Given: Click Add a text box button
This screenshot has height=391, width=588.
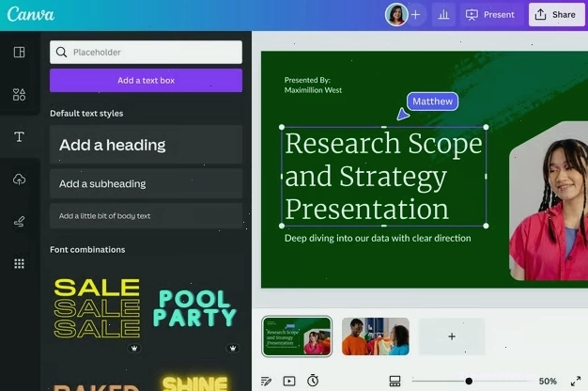Looking at the screenshot, I should [x=146, y=80].
